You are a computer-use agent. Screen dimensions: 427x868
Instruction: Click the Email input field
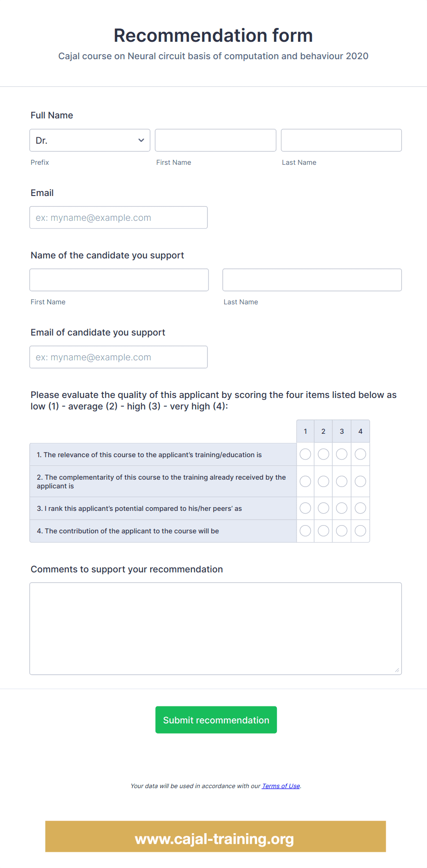tap(118, 217)
